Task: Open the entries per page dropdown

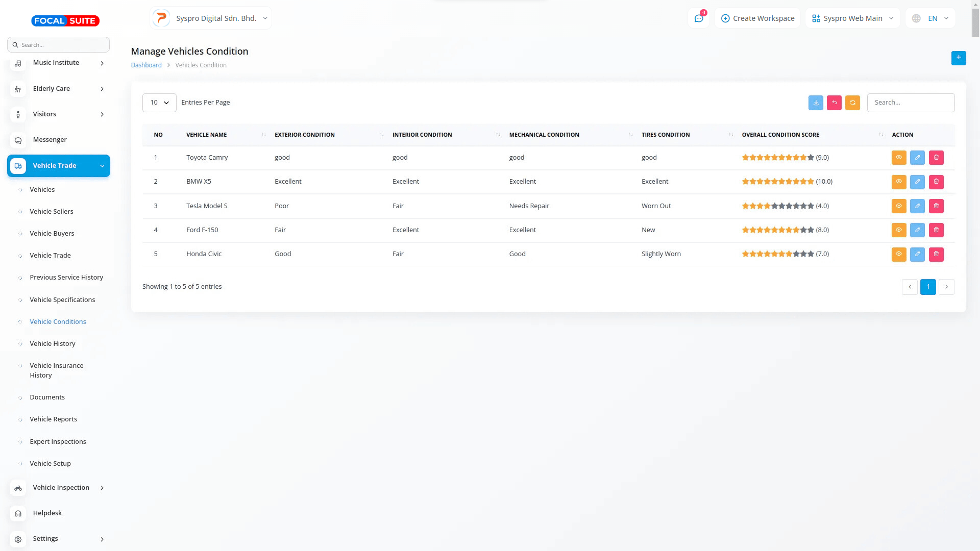Action: [x=159, y=103]
